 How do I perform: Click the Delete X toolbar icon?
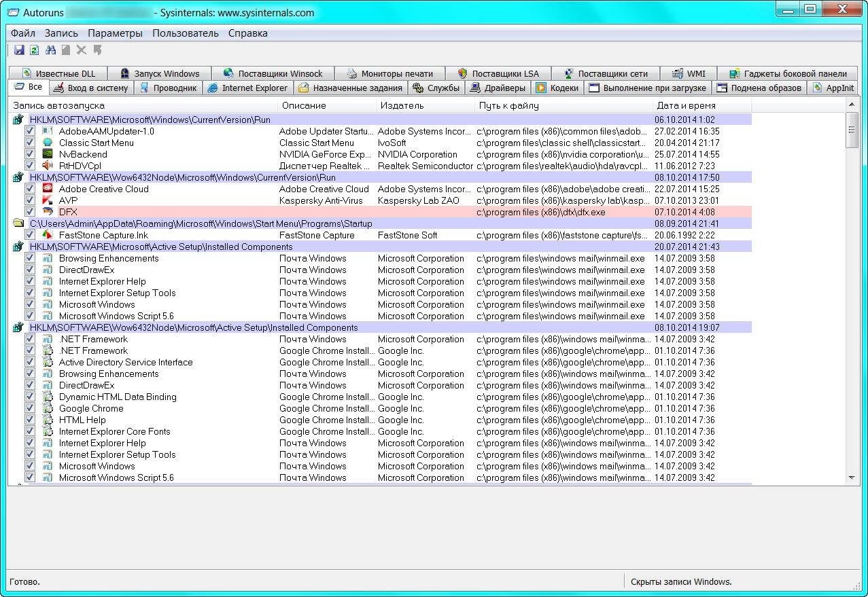pyautogui.click(x=82, y=50)
